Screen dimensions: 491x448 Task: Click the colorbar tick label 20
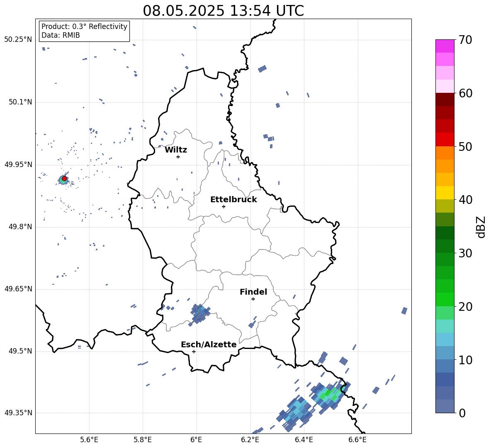465,307
